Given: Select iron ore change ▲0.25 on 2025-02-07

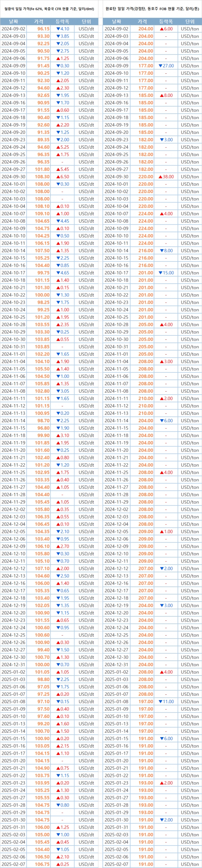Looking at the screenshot, I should (62, 864).
